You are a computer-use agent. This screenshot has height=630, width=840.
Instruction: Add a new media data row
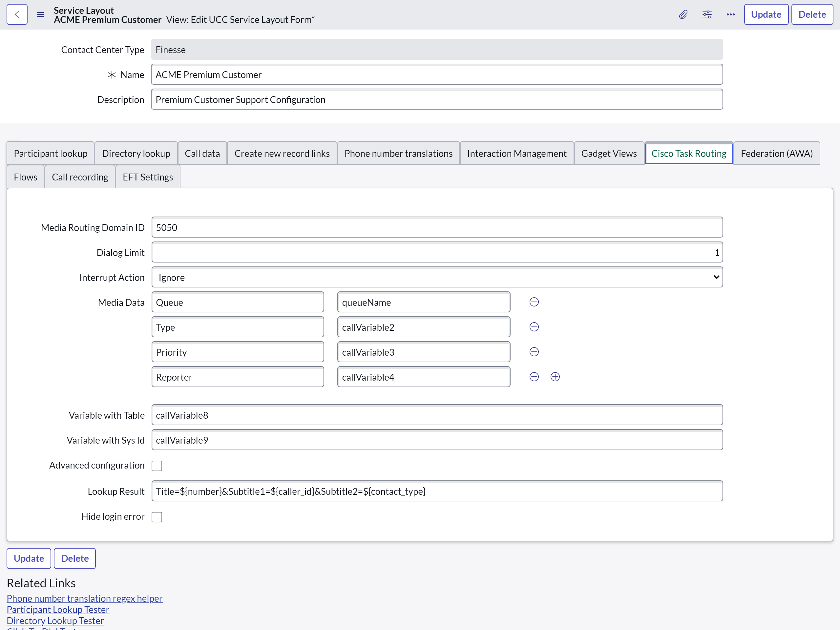coord(555,377)
